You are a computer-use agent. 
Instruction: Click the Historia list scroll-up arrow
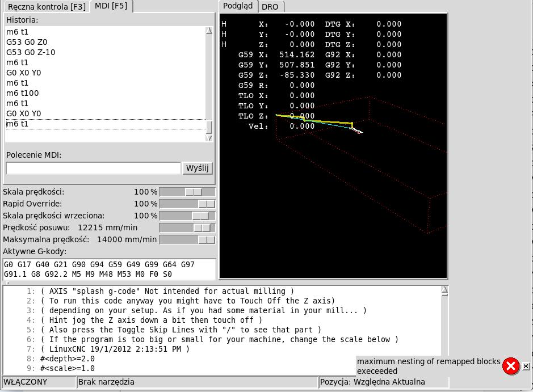tap(209, 31)
